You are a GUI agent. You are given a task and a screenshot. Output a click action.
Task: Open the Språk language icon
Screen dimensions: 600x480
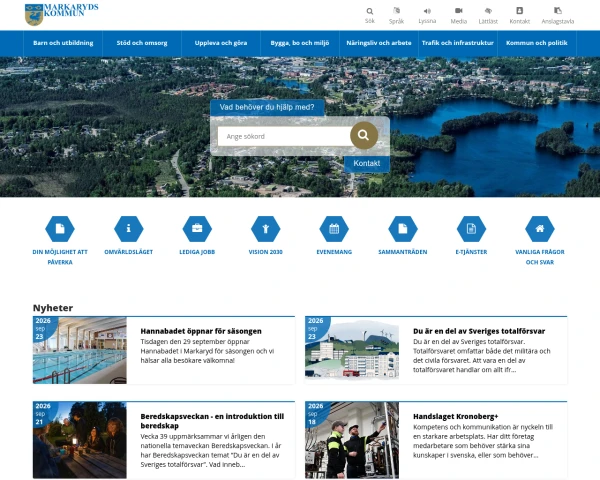pos(396,11)
